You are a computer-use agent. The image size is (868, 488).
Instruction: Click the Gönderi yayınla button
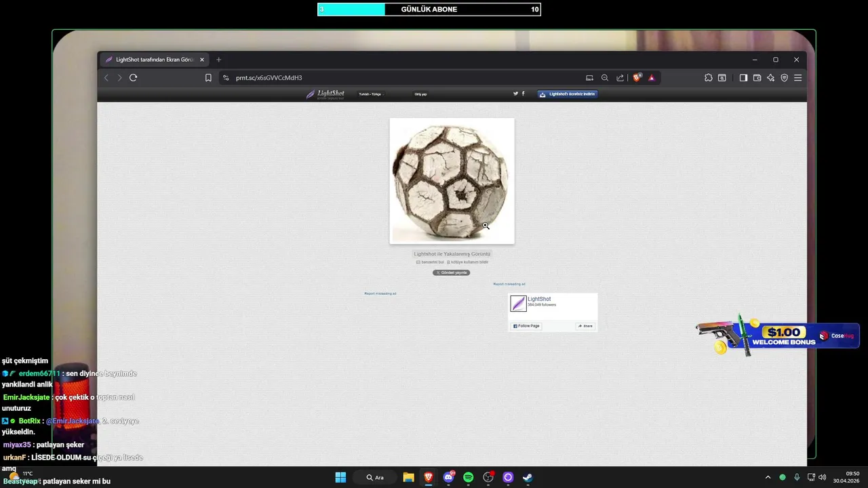click(452, 272)
